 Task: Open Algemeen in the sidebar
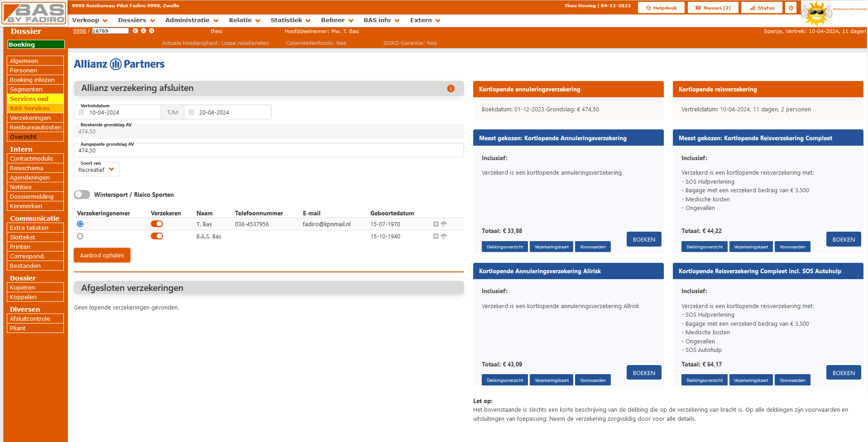(x=35, y=61)
